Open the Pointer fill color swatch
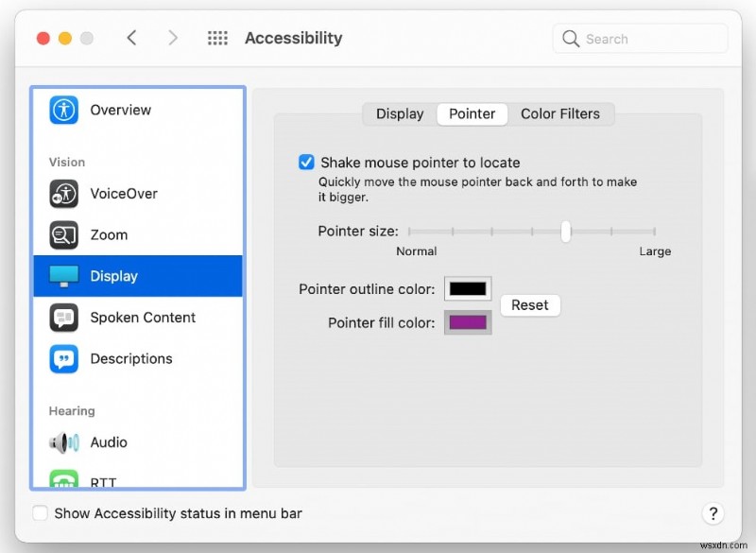The image size is (756, 553). [x=468, y=322]
